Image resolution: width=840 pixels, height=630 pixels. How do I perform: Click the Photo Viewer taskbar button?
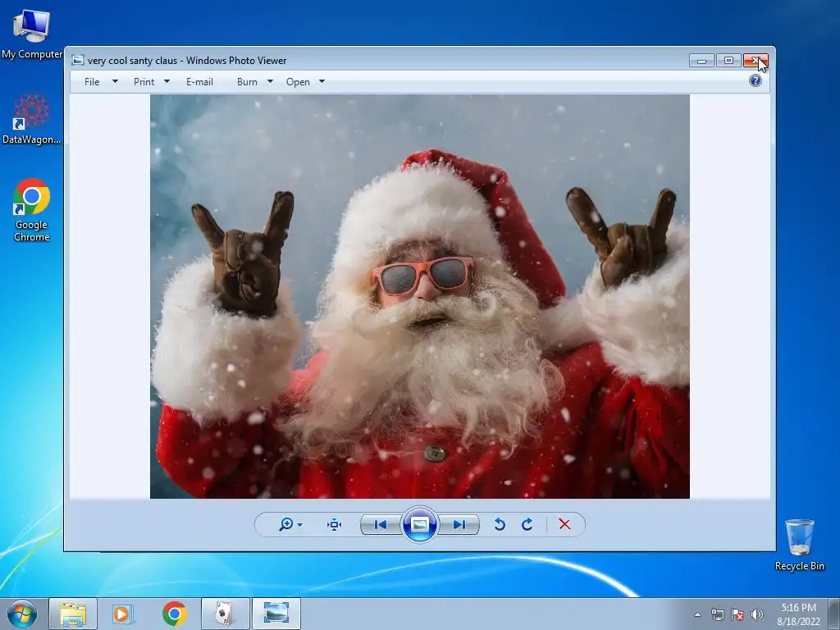pyautogui.click(x=276, y=614)
